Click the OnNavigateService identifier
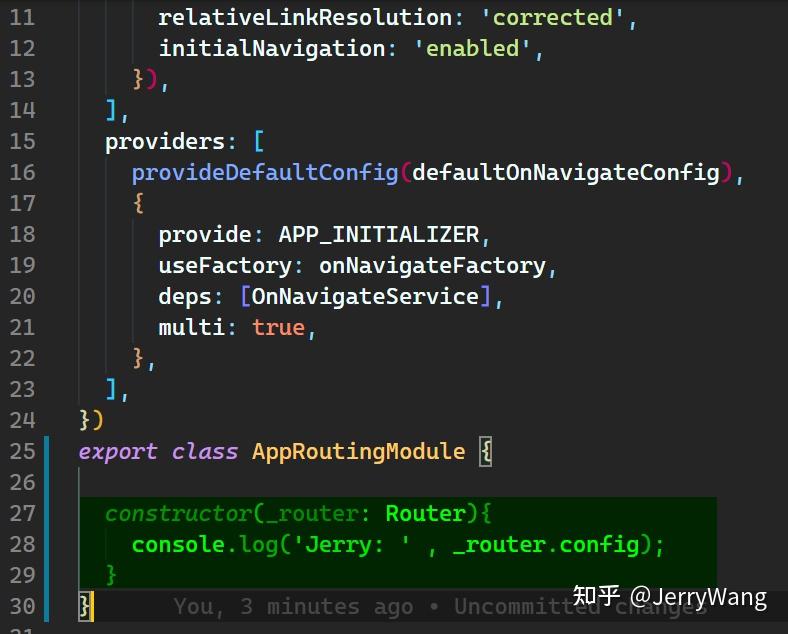The width and height of the screenshot is (788, 634). [365, 297]
